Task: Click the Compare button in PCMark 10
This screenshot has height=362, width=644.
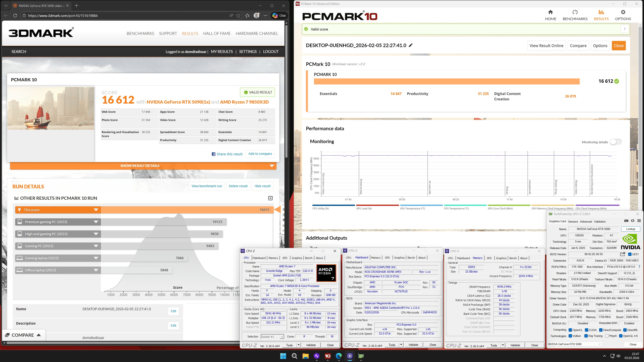Action: 578,46
